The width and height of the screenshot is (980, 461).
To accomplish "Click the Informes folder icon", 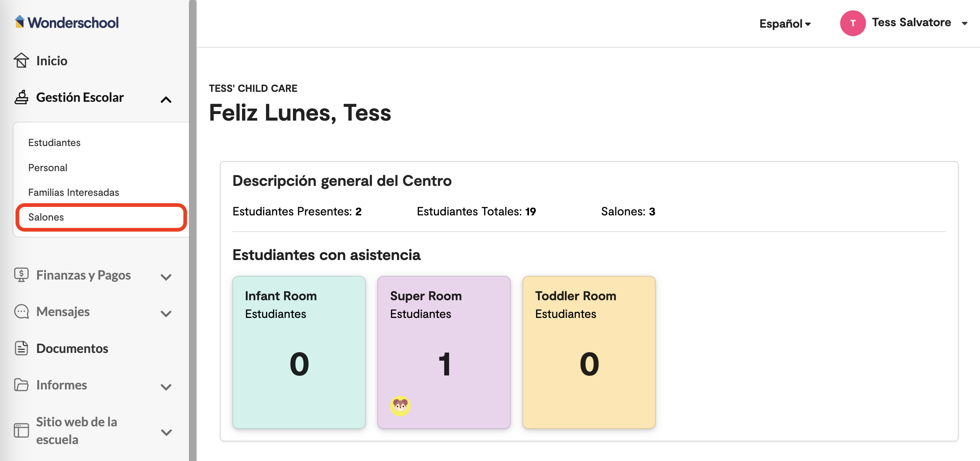I will pyautogui.click(x=21, y=385).
